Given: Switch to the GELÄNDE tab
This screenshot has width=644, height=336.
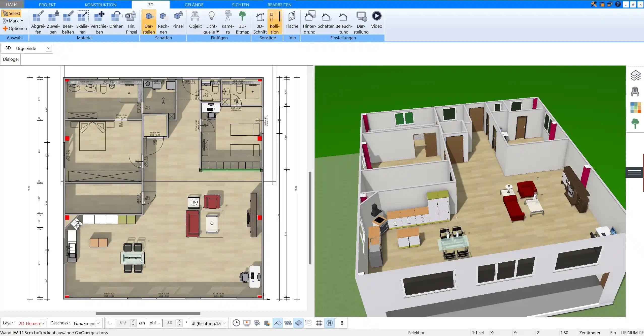Looking at the screenshot, I should pos(194,5).
